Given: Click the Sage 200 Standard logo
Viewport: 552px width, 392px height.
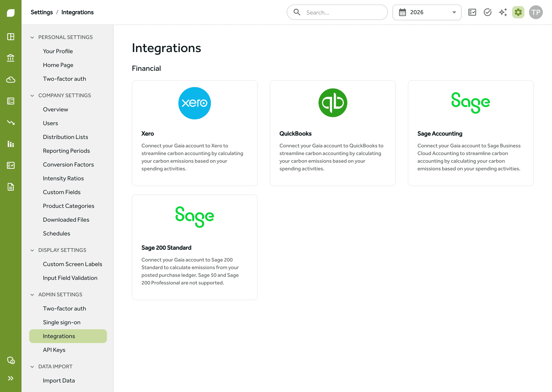Looking at the screenshot, I should (195, 217).
